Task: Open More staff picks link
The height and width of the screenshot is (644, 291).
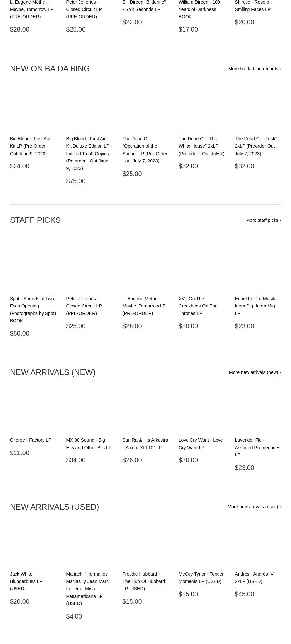Action: click(263, 220)
